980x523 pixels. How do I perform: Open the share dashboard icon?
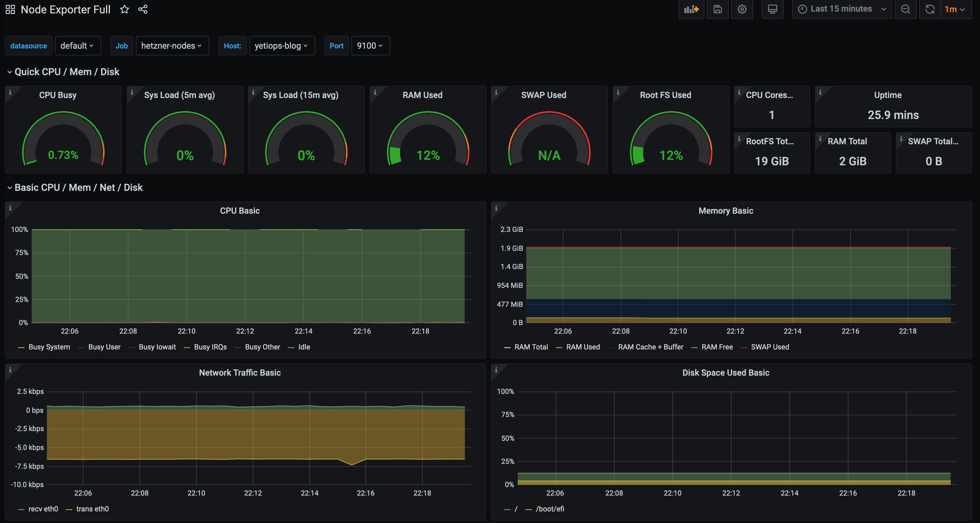(x=143, y=9)
